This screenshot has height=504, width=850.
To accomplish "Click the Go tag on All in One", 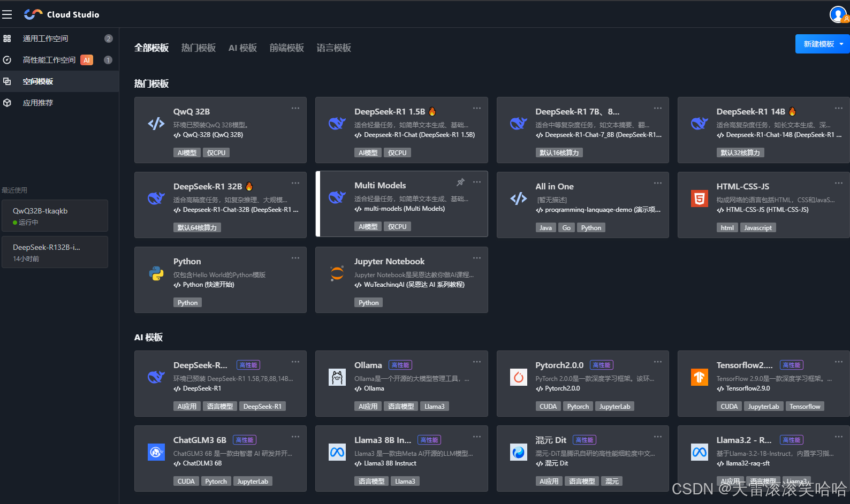I will coord(566,228).
